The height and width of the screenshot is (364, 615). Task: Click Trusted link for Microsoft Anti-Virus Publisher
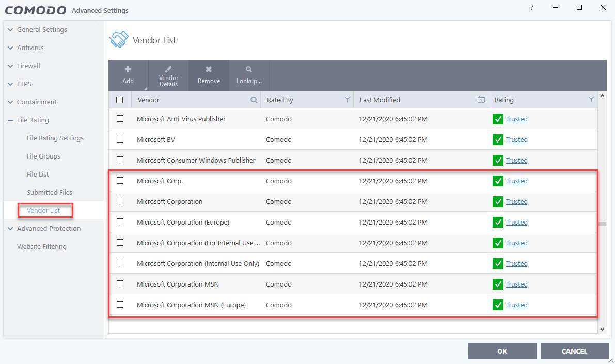(x=516, y=119)
